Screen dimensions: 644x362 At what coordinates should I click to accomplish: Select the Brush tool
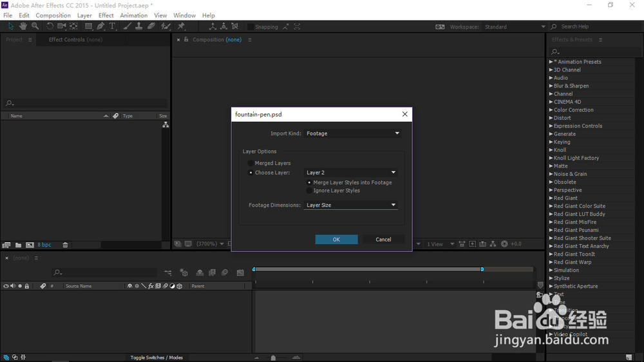[x=128, y=26]
